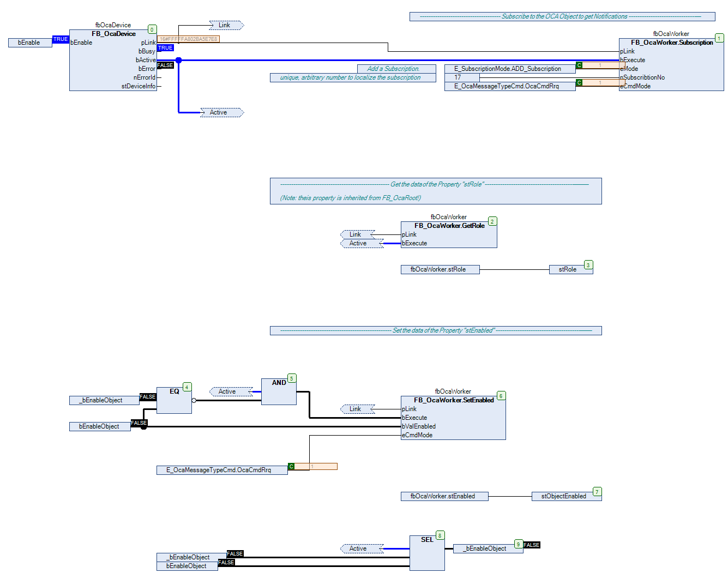
Task: Select execution order badge 2 on GetRole block
Action: click(492, 221)
